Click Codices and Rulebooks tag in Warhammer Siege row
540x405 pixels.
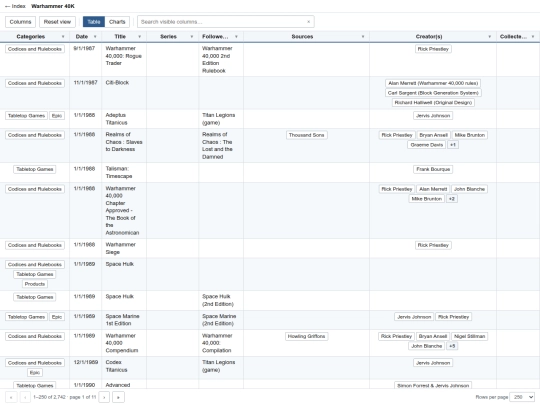(x=35, y=245)
